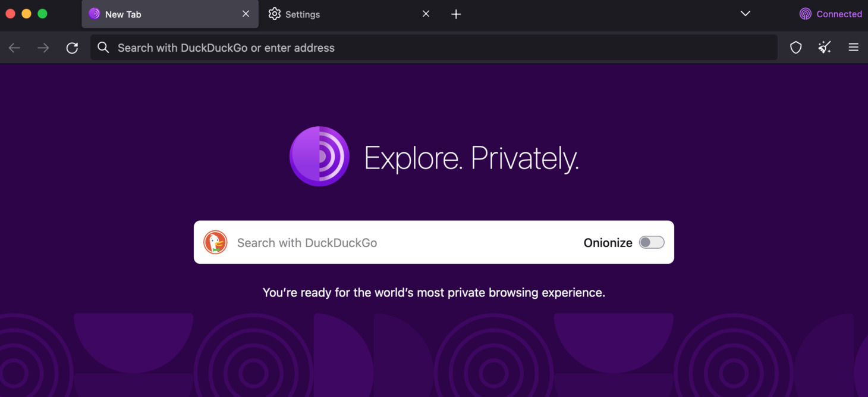The image size is (868, 397).
Task: Expand the list all tabs chevron
Action: pos(745,14)
